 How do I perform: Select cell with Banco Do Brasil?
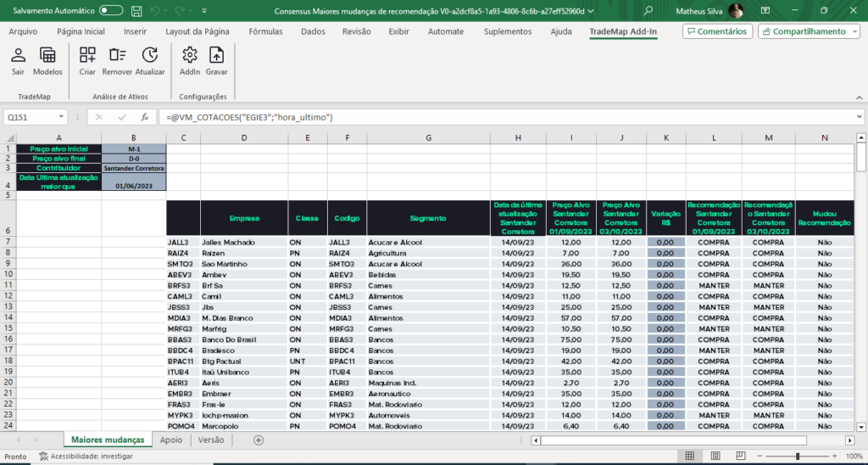(244, 339)
